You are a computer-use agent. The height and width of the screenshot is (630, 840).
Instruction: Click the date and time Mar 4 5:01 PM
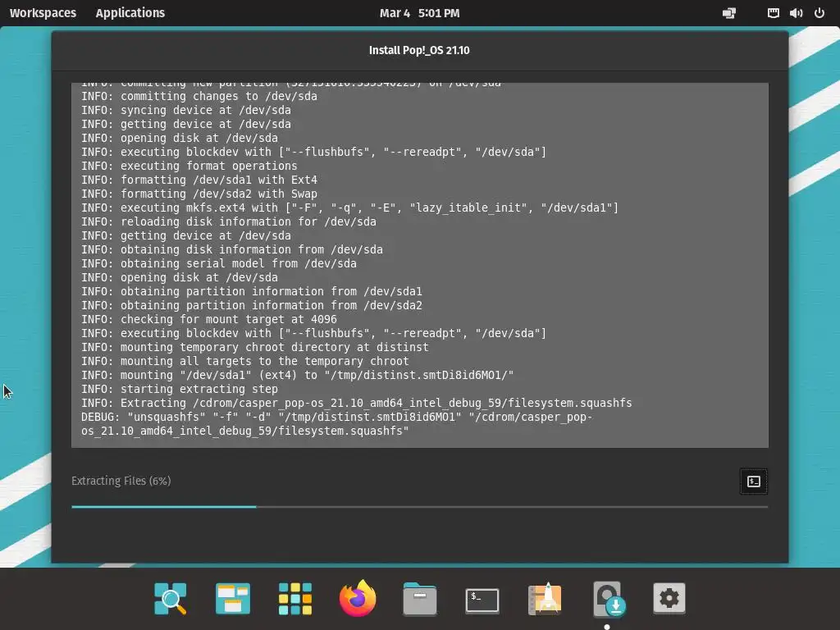point(419,13)
